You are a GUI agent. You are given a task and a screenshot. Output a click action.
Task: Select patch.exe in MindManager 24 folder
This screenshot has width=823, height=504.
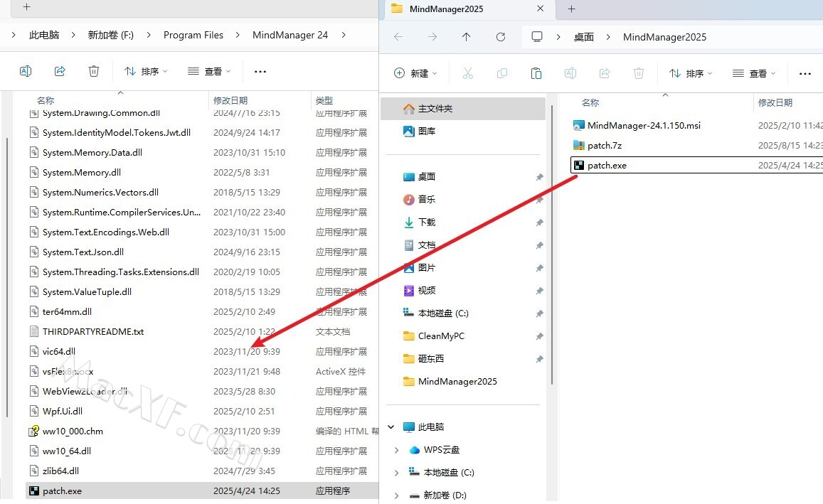pyautogui.click(x=202, y=491)
